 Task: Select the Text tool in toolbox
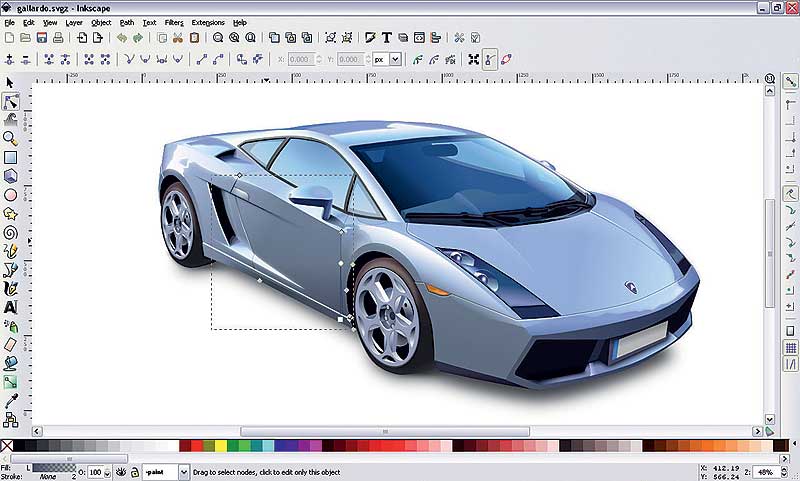click(x=10, y=307)
